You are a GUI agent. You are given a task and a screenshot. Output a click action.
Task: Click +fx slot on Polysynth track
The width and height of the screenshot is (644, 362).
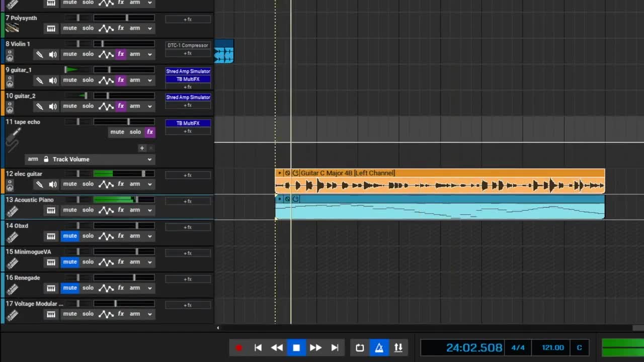tap(188, 19)
